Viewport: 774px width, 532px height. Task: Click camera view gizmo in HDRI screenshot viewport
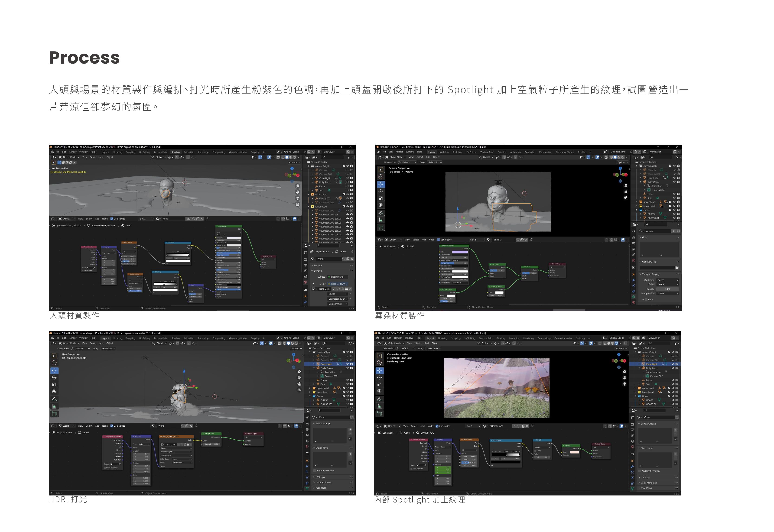[299, 384]
